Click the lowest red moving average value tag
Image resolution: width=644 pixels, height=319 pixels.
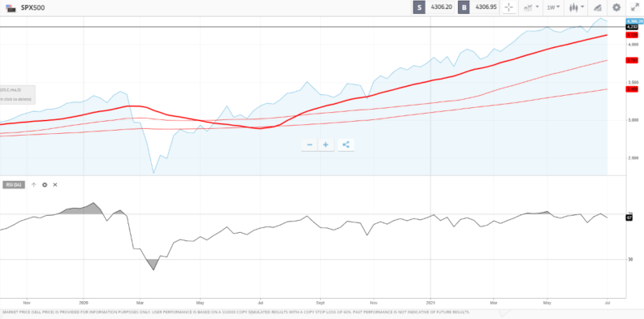click(x=631, y=89)
